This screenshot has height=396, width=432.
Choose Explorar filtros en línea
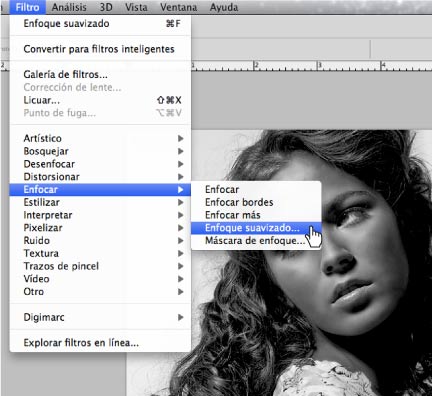100,343
